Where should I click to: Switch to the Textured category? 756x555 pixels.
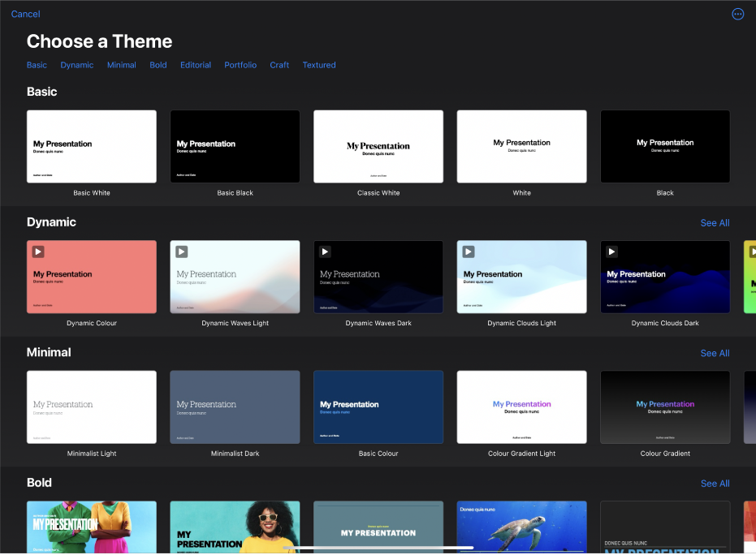(318, 65)
